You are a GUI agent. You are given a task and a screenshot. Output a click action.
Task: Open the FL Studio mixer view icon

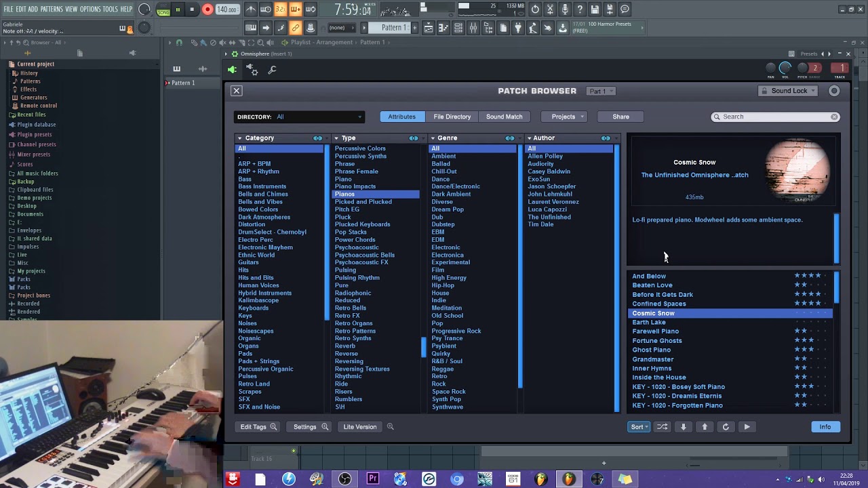tap(473, 28)
